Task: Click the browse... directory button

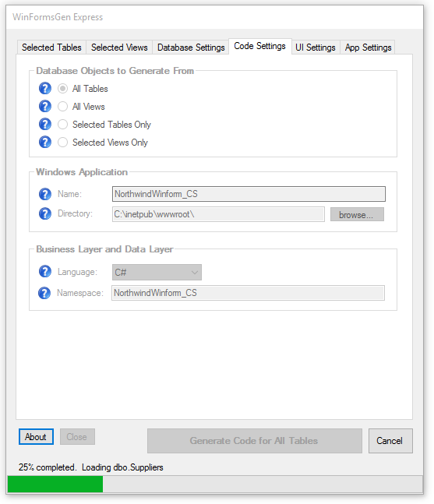Action: pyautogui.click(x=357, y=214)
